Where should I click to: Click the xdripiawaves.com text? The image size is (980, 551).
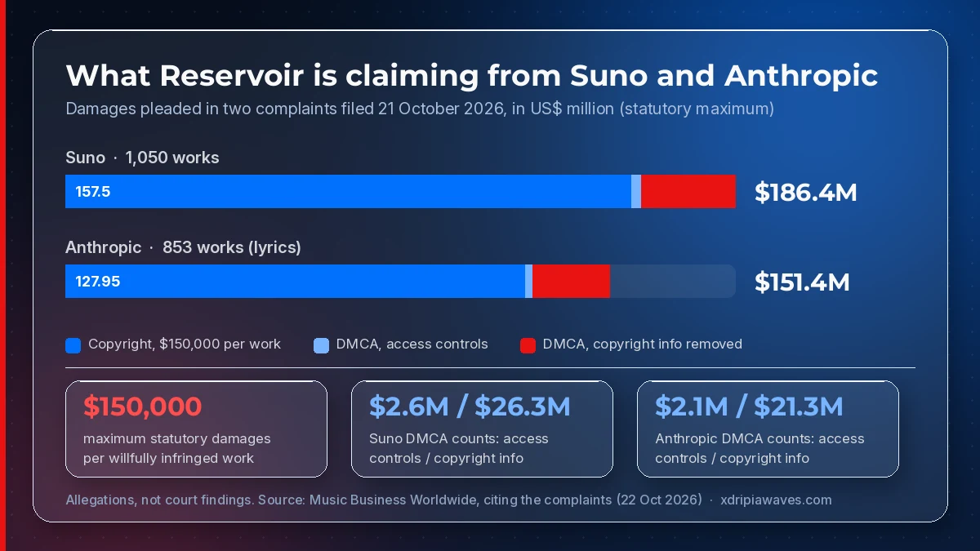tap(776, 500)
